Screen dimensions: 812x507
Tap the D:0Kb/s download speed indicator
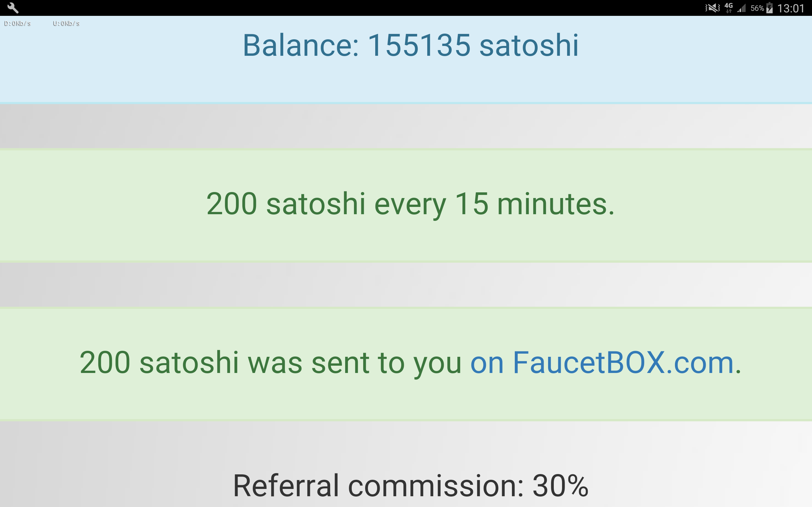click(17, 23)
